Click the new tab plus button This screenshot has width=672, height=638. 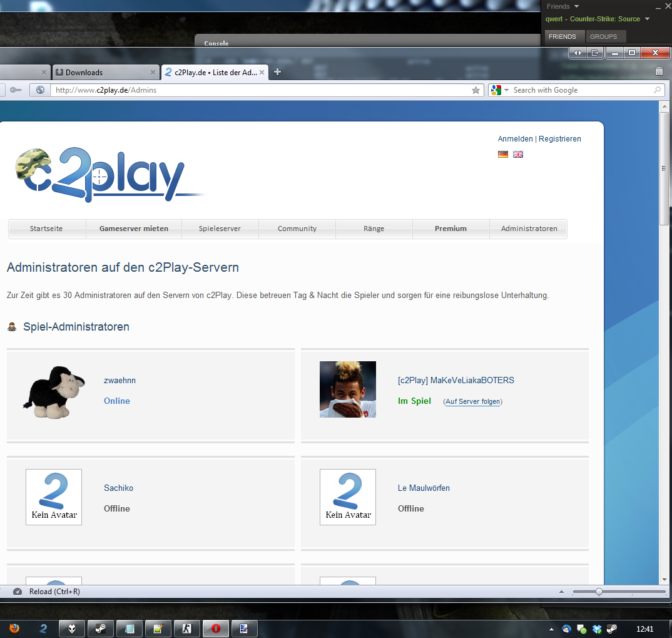278,72
